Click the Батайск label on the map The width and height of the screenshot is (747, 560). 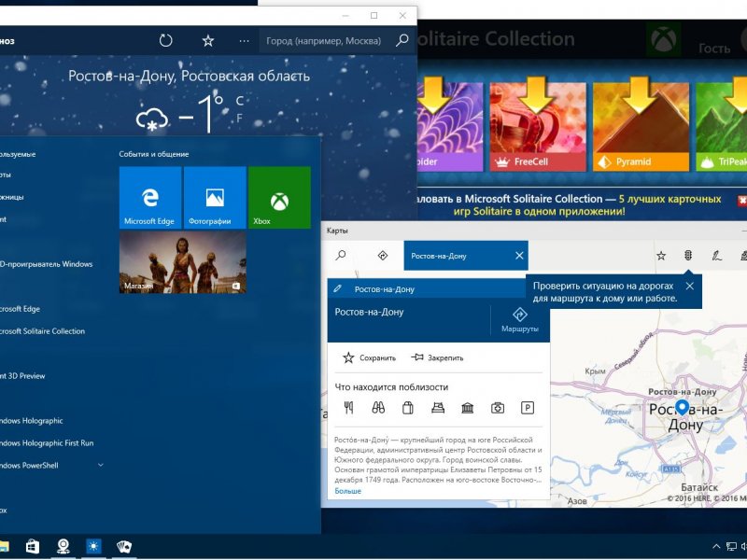click(x=698, y=487)
